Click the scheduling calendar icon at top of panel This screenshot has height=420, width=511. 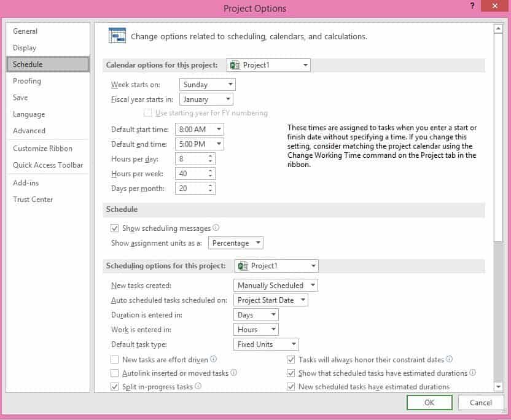117,36
